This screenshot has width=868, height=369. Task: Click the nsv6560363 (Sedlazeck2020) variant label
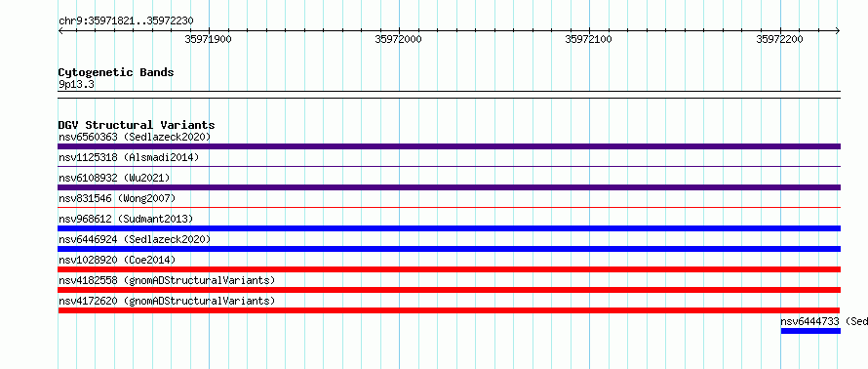pyautogui.click(x=135, y=137)
